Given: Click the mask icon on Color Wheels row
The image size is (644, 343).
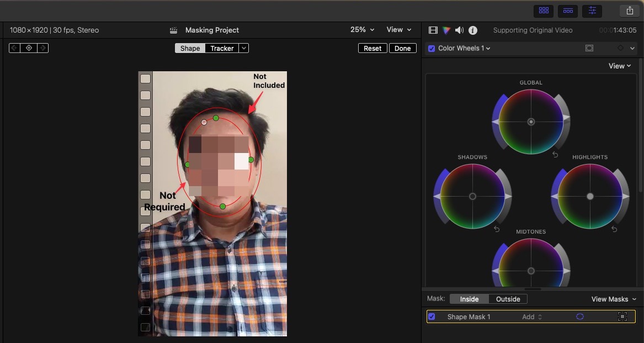Looking at the screenshot, I should tap(589, 49).
